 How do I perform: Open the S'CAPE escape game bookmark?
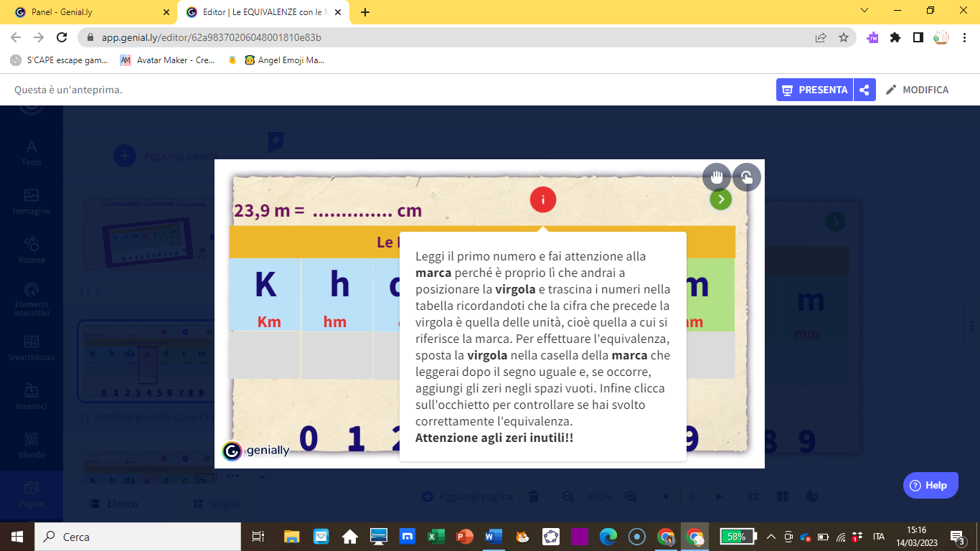(60, 60)
